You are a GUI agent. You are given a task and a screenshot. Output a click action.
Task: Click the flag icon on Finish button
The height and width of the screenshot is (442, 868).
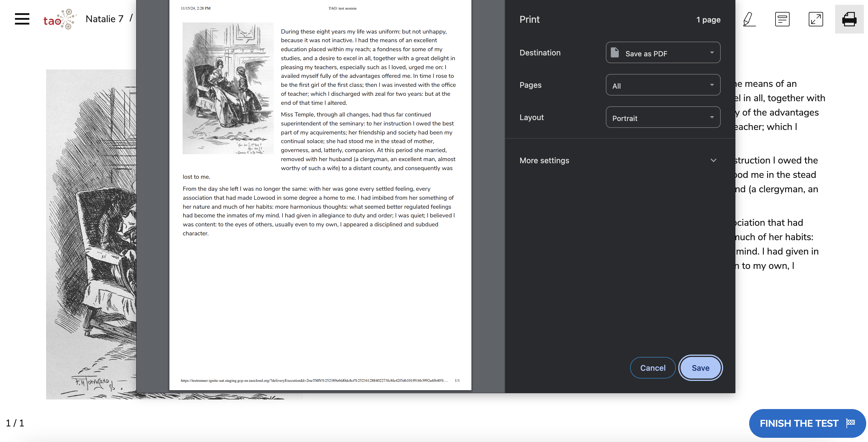pos(850,423)
